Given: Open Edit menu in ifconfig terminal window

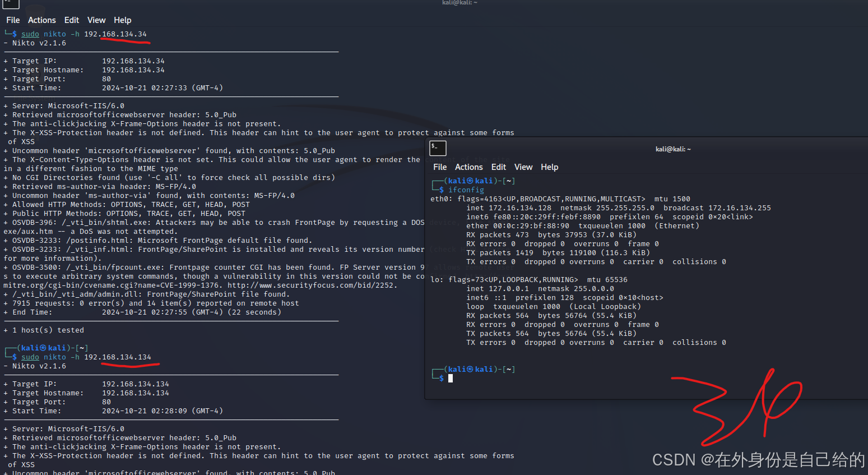Looking at the screenshot, I should tap(499, 167).
